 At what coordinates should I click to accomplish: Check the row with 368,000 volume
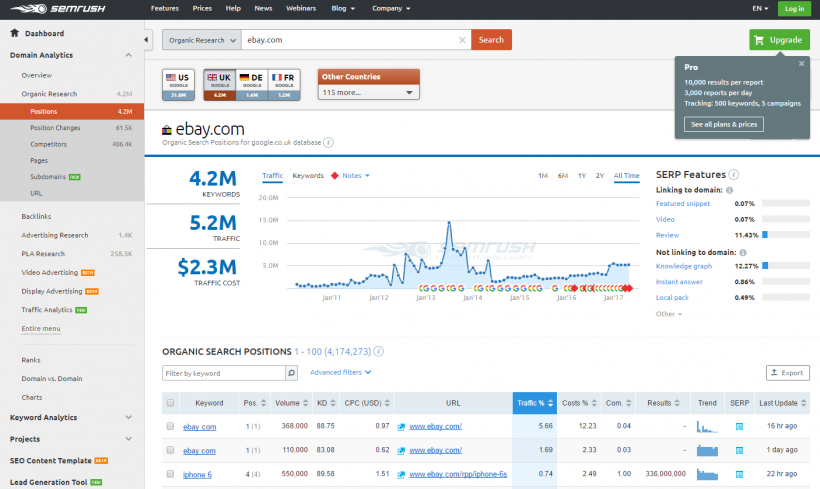click(170, 426)
